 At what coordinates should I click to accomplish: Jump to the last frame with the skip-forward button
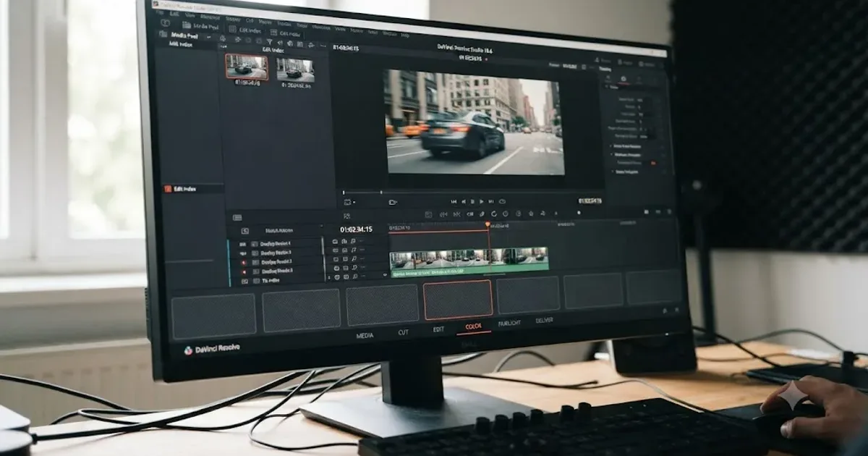[491, 201]
